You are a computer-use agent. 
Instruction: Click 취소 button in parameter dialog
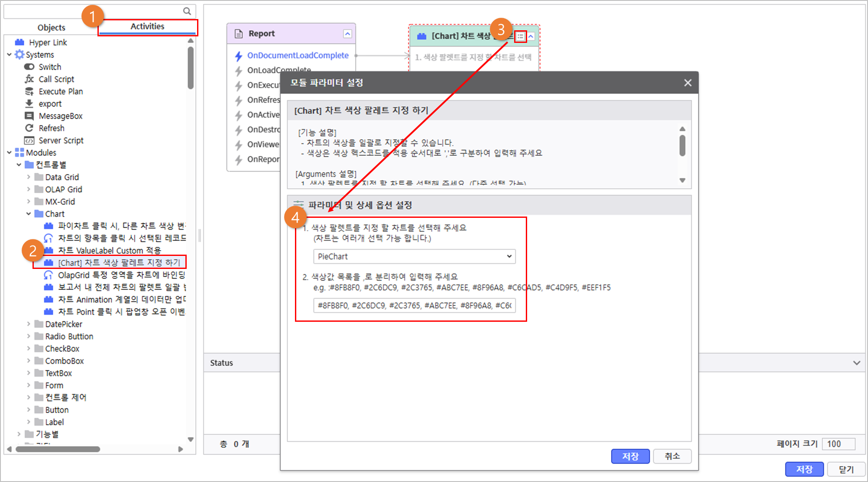coord(672,456)
